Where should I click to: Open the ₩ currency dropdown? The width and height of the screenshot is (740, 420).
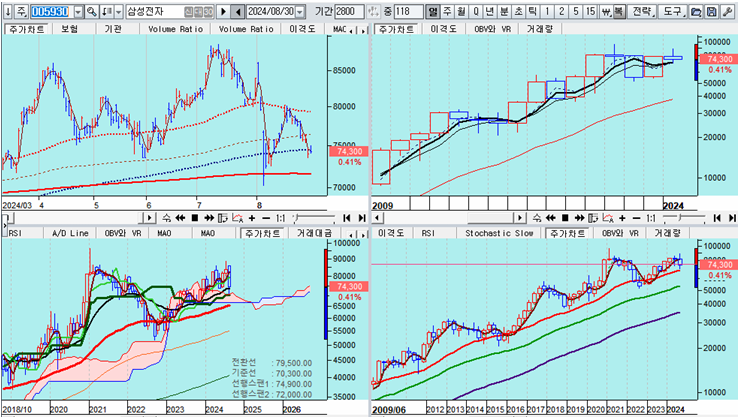pyautogui.click(x=606, y=11)
